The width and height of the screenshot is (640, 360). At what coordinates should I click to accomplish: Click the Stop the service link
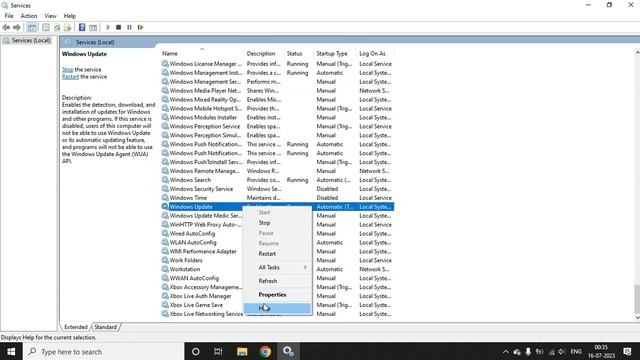click(67, 70)
